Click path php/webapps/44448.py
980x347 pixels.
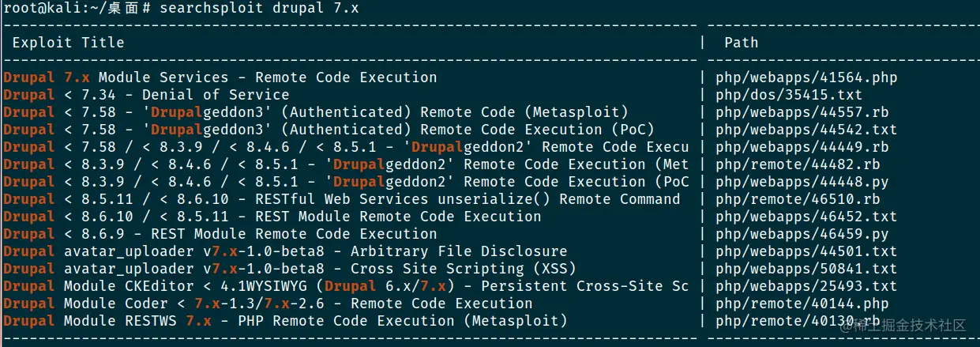(x=802, y=182)
